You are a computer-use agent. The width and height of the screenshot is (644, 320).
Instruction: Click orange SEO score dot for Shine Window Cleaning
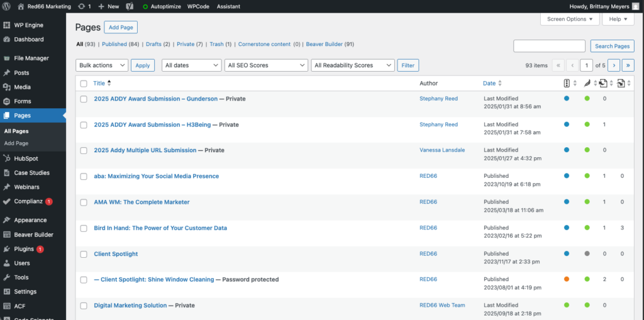567,279
